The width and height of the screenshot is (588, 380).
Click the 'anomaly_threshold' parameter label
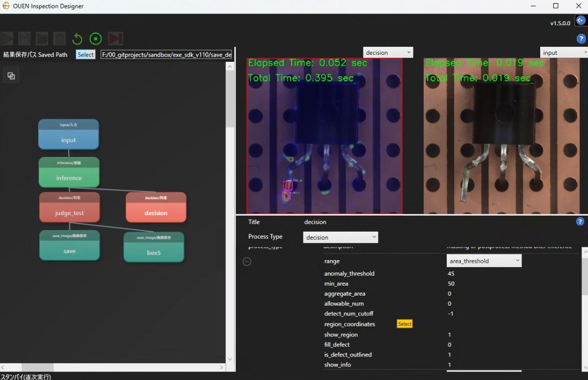coord(349,274)
